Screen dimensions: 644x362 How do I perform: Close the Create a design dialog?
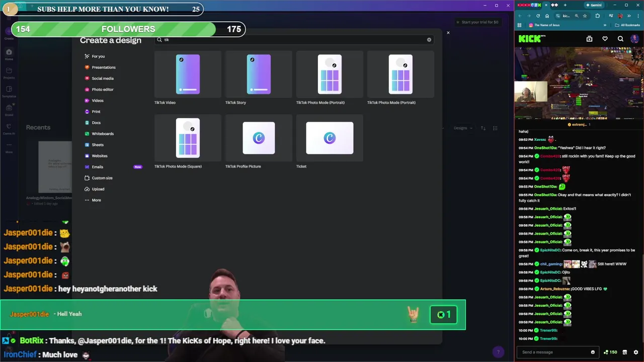(448, 33)
